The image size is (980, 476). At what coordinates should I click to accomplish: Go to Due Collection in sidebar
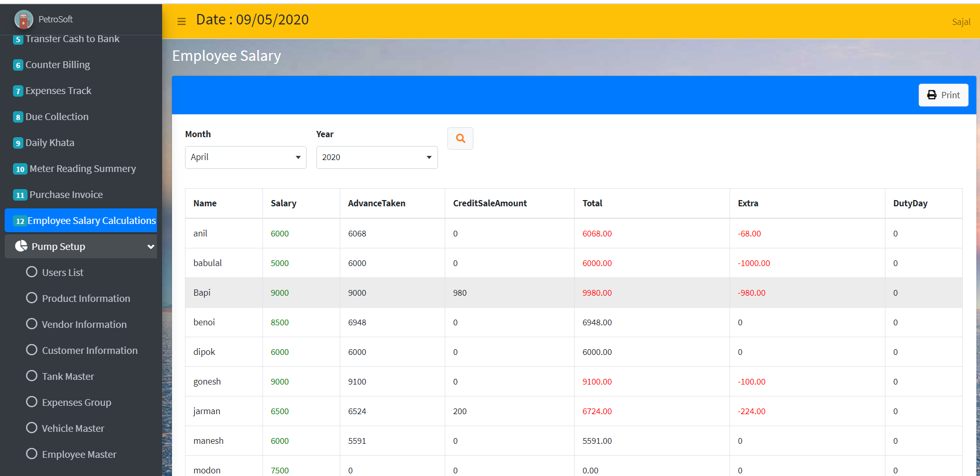click(x=57, y=117)
